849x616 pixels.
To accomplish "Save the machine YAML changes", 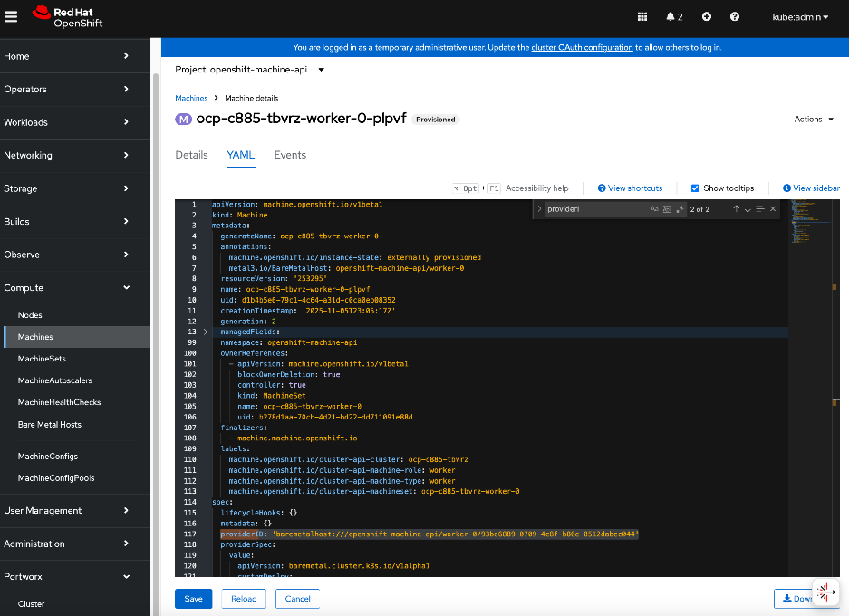I will coord(193,598).
